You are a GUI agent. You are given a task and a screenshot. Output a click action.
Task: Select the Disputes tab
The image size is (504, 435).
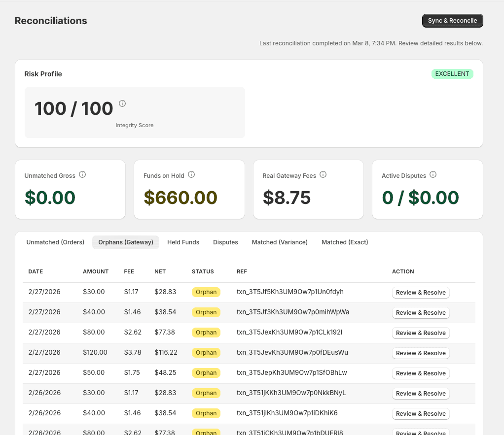225,242
